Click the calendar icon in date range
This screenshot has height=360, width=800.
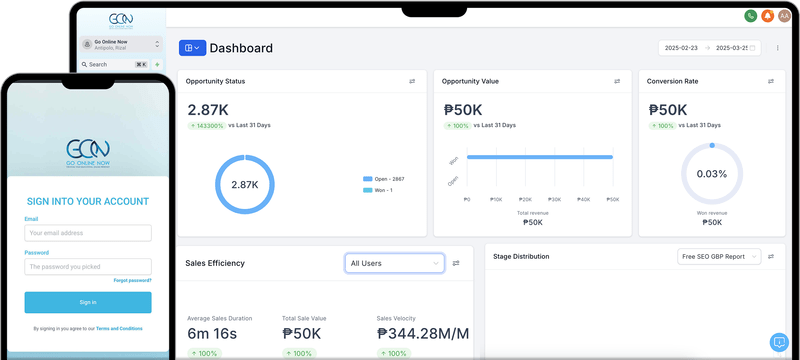(752, 48)
